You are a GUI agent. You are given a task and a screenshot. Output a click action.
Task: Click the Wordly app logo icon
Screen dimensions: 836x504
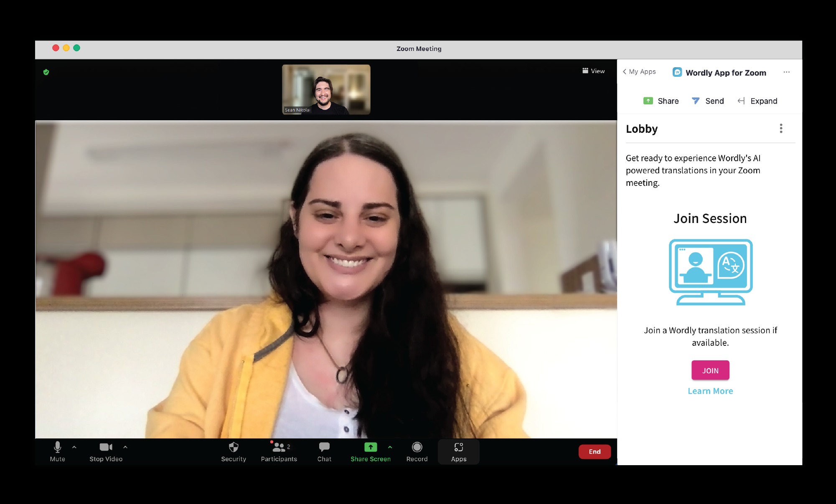pyautogui.click(x=677, y=72)
